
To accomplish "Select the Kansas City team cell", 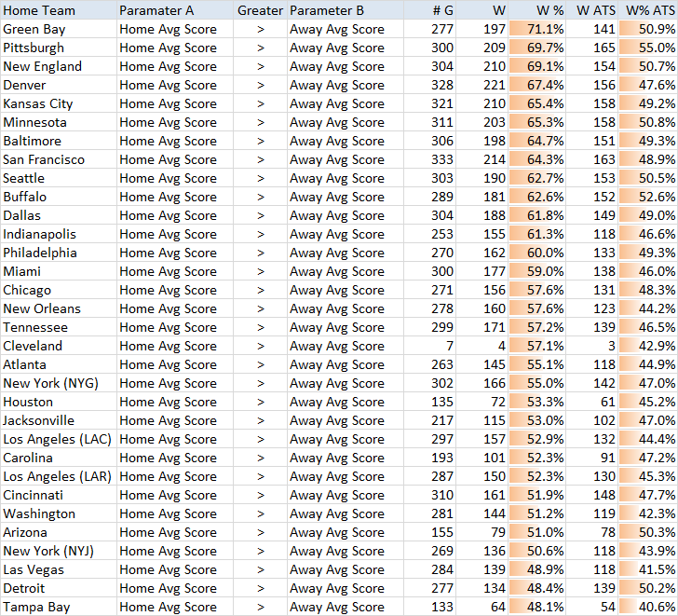I will [59, 103].
